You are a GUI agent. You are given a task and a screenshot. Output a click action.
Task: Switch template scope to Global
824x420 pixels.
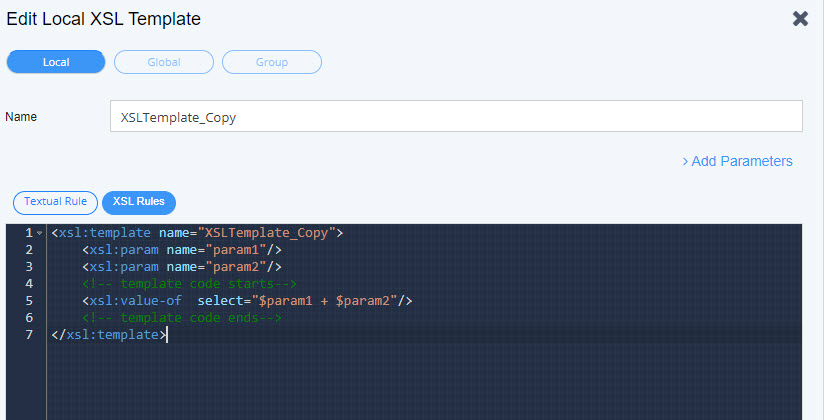164,62
